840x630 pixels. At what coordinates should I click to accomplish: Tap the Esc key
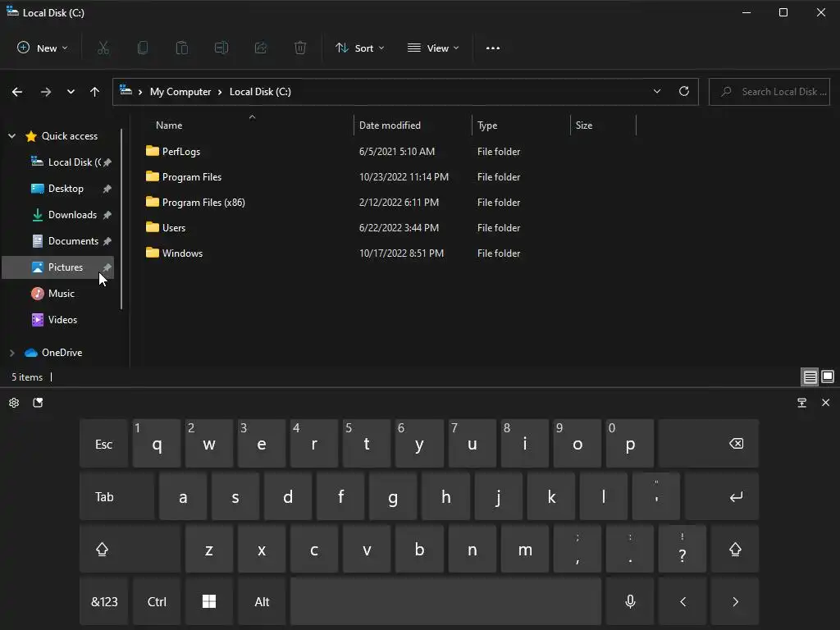(x=103, y=444)
